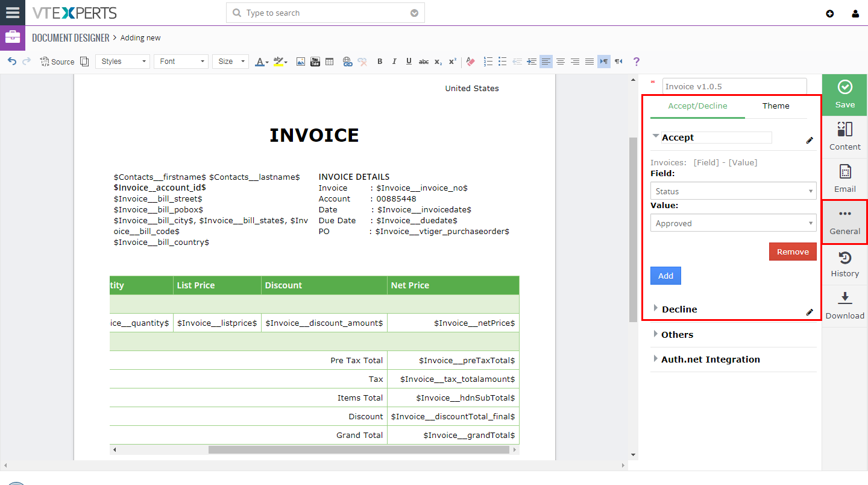Image resolution: width=868 pixels, height=485 pixels.
Task: Switch to the Theme tab
Action: tap(776, 106)
